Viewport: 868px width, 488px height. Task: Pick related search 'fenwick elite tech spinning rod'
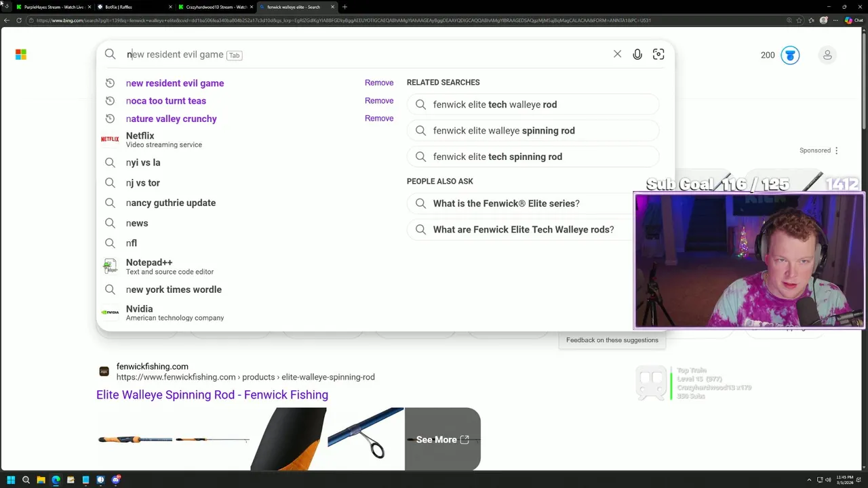click(x=533, y=157)
